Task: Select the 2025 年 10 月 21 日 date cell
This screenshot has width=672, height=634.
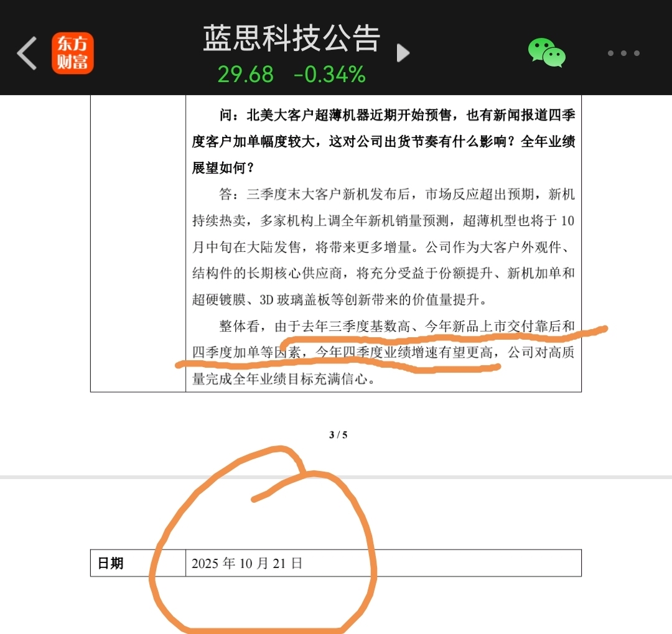Action: point(383,563)
